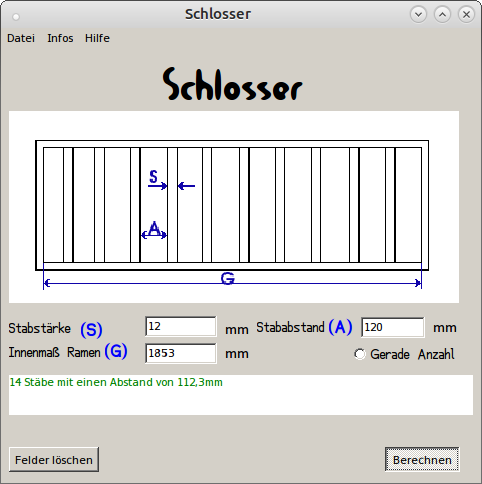This screenshot has width=482, height=484.
Task: Open the Hilfe menu
Action: pos(97,38)
